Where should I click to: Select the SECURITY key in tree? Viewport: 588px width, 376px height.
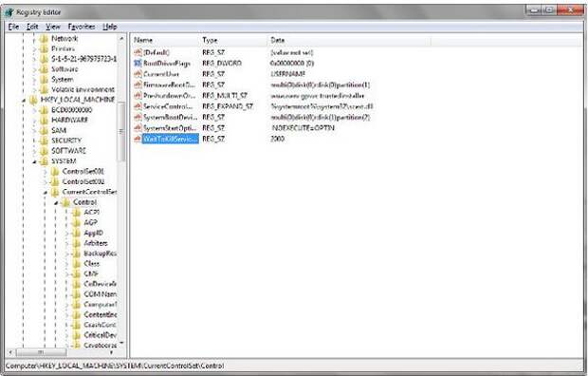[66, 141]
